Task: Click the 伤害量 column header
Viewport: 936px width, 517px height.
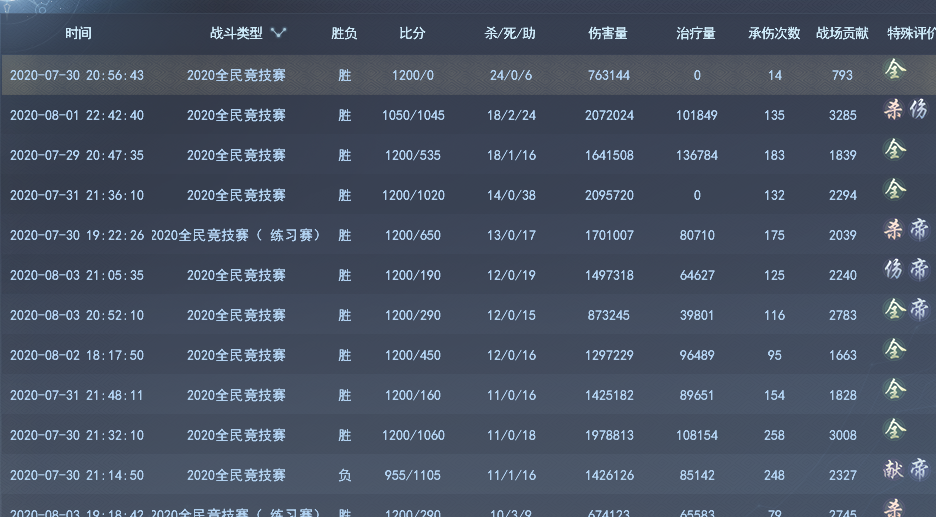Action: click(608, 33)
